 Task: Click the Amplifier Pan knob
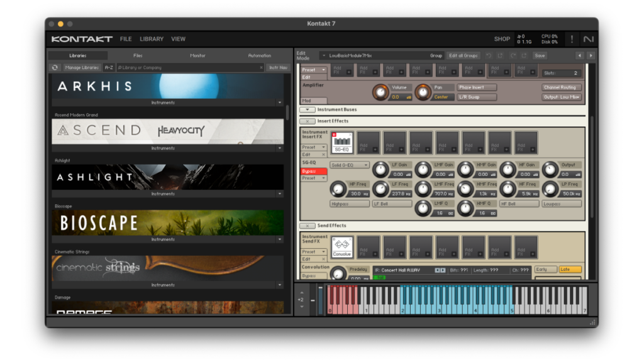pyautogui.click(x=423, y=92)
